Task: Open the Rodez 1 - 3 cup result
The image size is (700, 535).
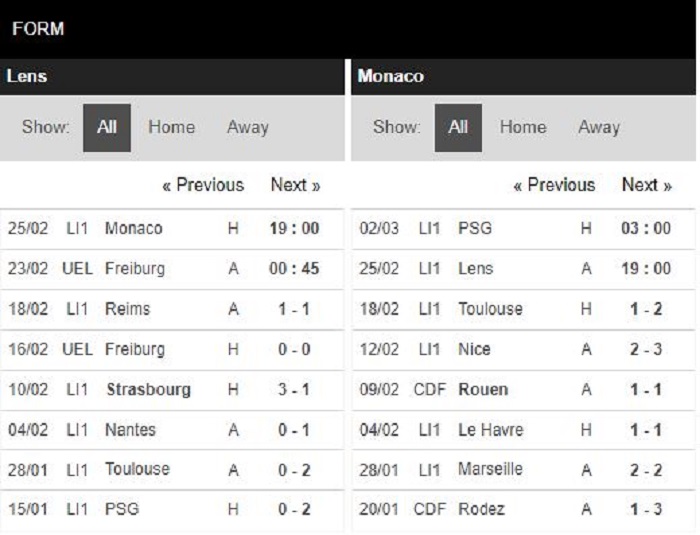Action: click(x=523, y=510)
